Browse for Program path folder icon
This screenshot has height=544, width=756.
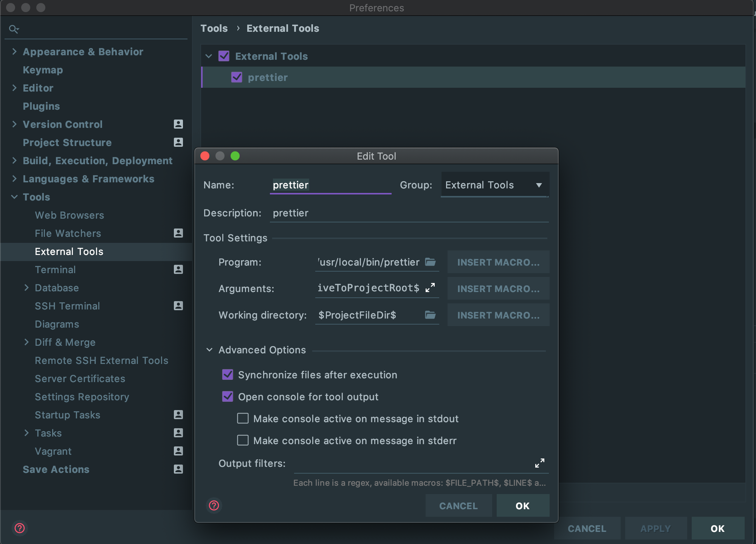tap(430, 262)
